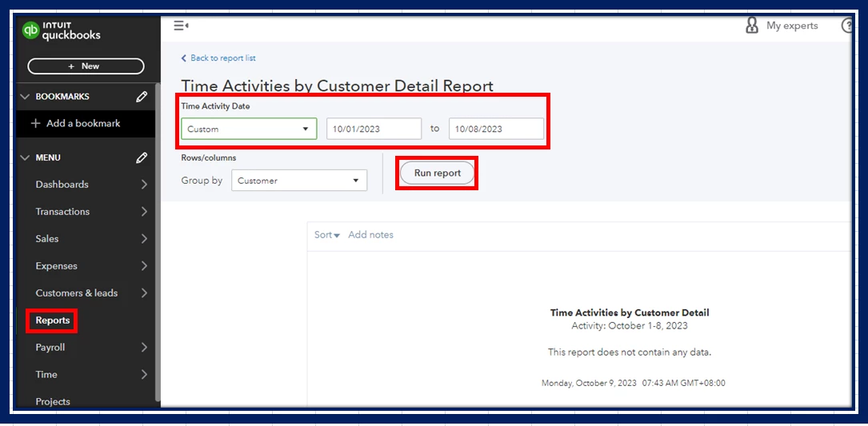Click the Intuit QuickBooks logo

[62, 30]
